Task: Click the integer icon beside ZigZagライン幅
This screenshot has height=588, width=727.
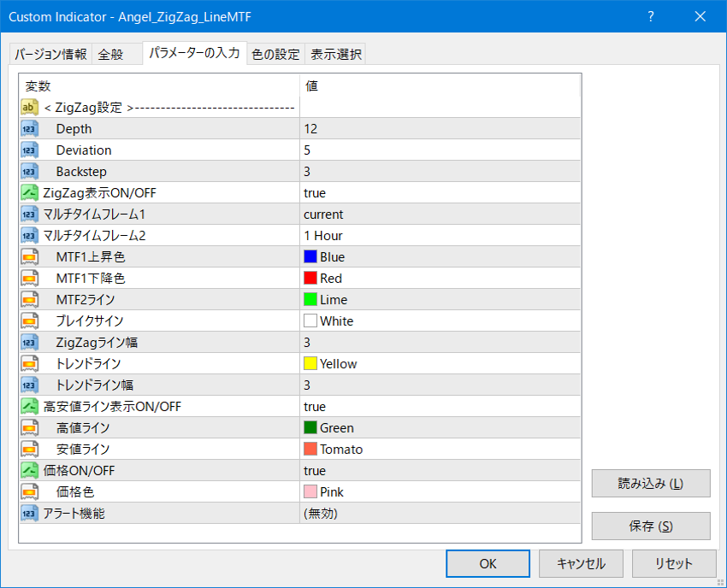Action: point(29,343)
